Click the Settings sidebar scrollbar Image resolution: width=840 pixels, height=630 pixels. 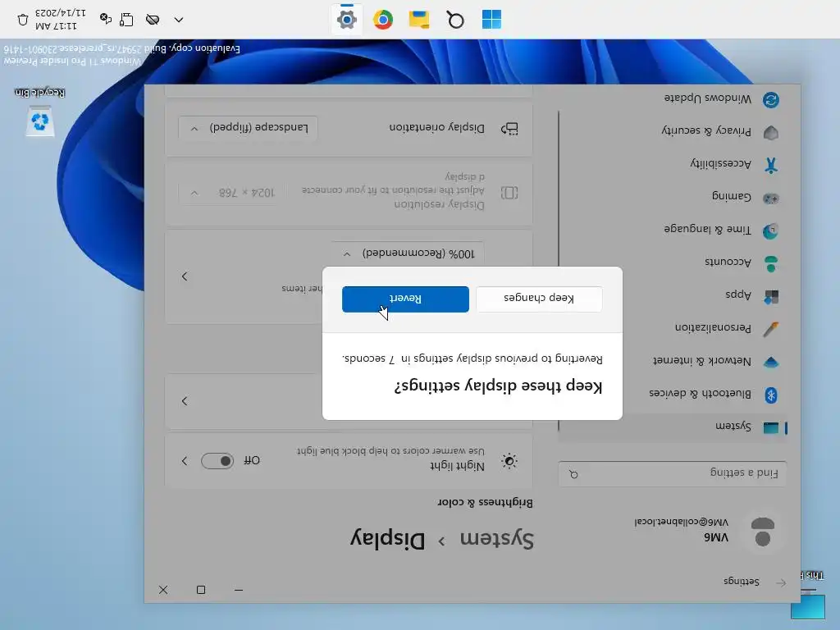click(558, 271)
